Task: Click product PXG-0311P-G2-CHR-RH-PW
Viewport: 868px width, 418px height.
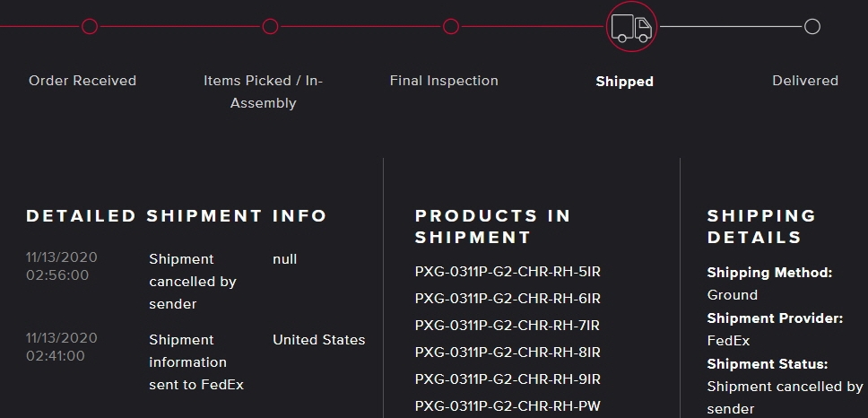Action: (x=508, y=406)
